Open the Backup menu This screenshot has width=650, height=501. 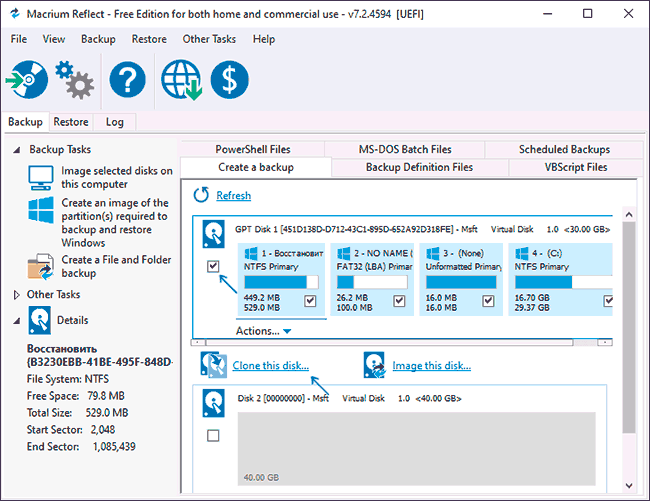tap(98, 39)
